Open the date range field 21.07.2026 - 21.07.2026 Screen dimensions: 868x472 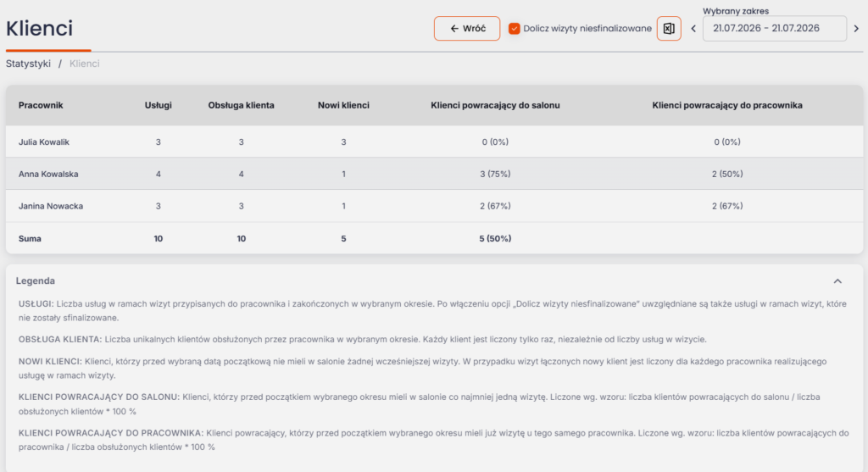(x=775, y=28)
